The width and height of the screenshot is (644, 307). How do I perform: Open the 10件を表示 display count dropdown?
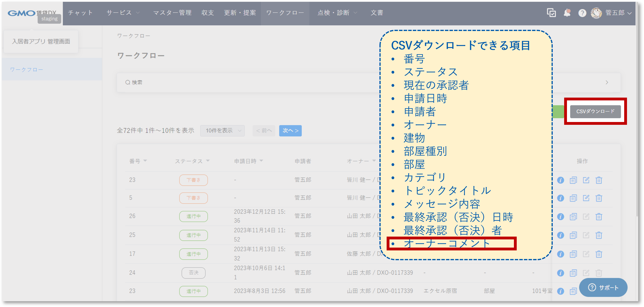[222, 130]
